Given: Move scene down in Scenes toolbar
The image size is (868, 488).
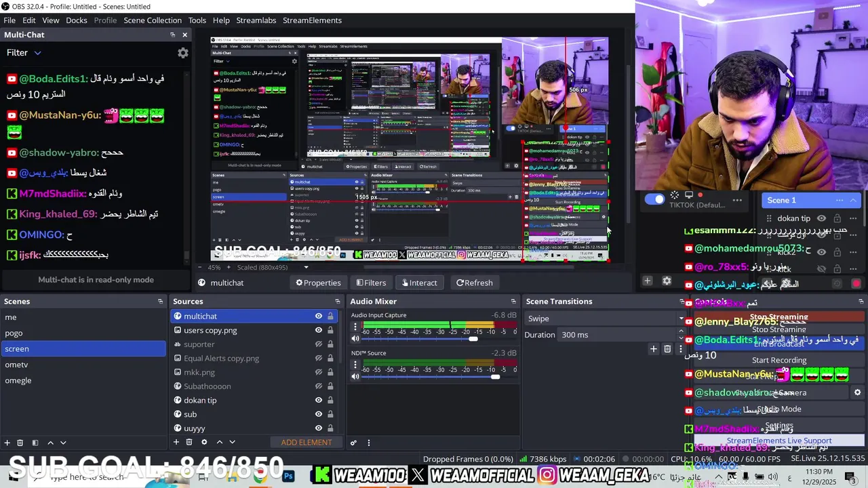Looking at the screenshot, I should (x=63, y=443).
